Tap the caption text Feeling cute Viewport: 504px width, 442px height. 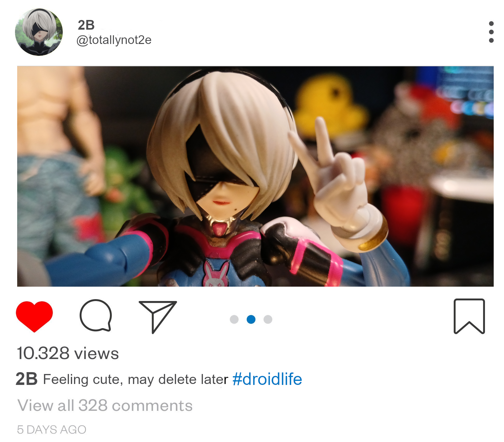click(x=81, y=380)
